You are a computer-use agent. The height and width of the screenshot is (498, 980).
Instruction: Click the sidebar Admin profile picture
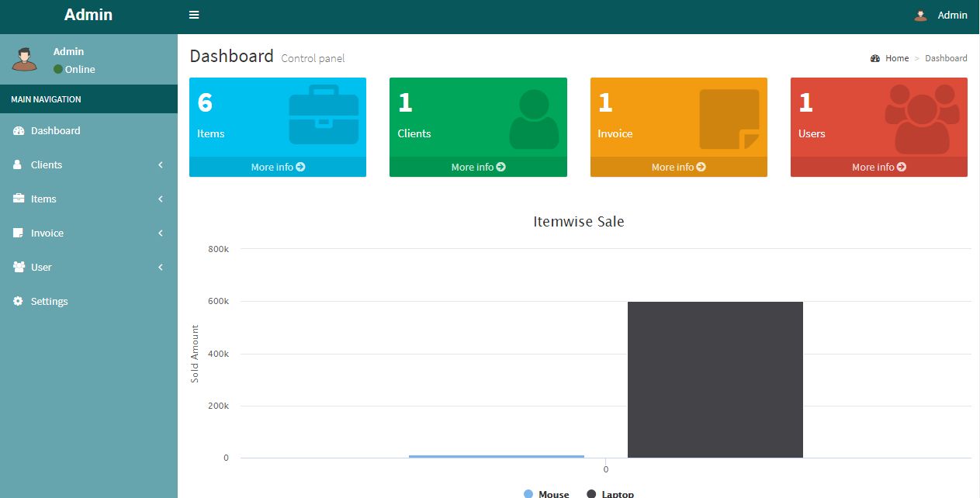24,60
